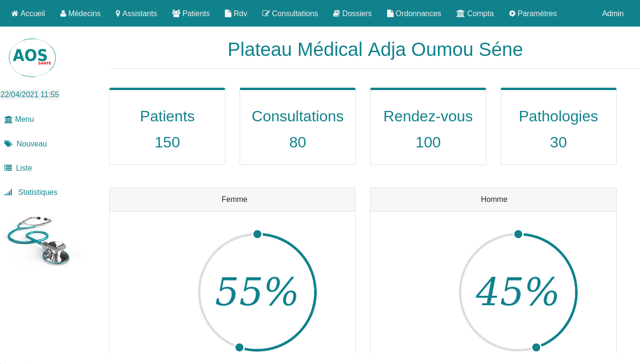640x364 pixels.
Task: Click the edit icon beside Consultations
Action: pos(266,14)
